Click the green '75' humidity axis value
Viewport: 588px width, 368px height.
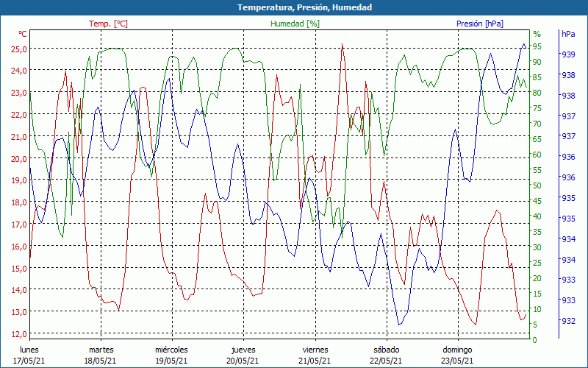(537, 108)
